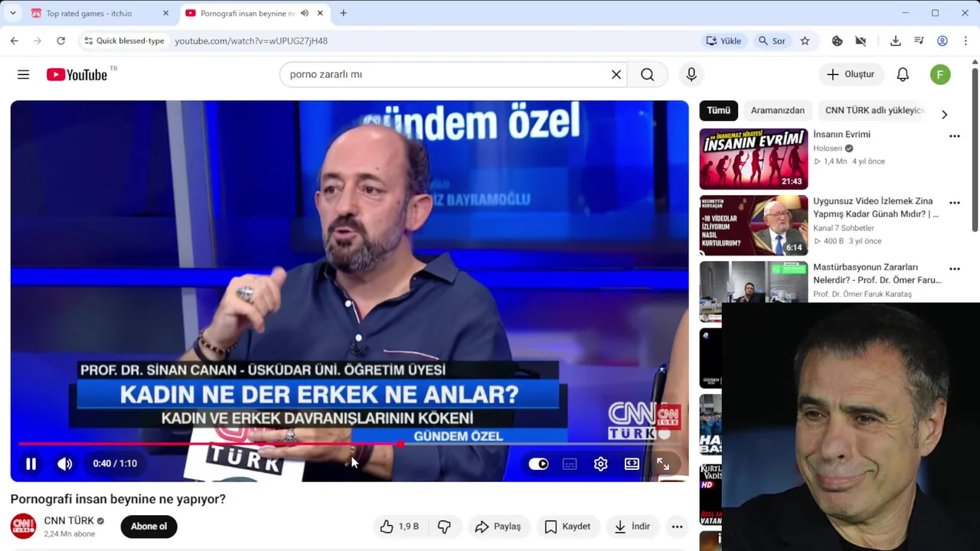Open the player settings gear
This screenshot has height=551, width=980.
601,464
